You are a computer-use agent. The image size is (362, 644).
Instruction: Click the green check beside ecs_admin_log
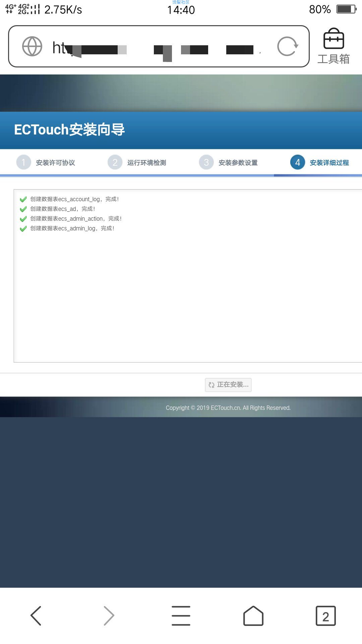(x=23, y=229)
